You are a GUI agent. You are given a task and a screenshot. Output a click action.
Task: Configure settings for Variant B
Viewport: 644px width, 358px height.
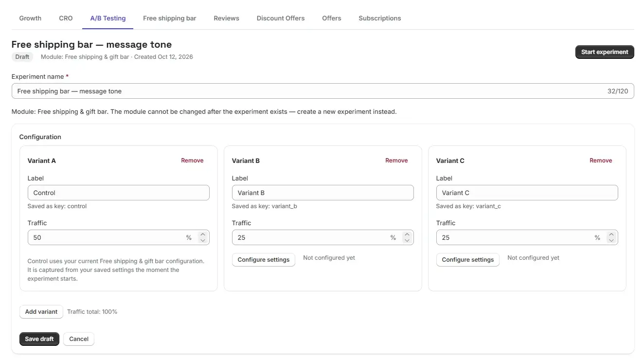pyautogui.click(x=264, y=260)
